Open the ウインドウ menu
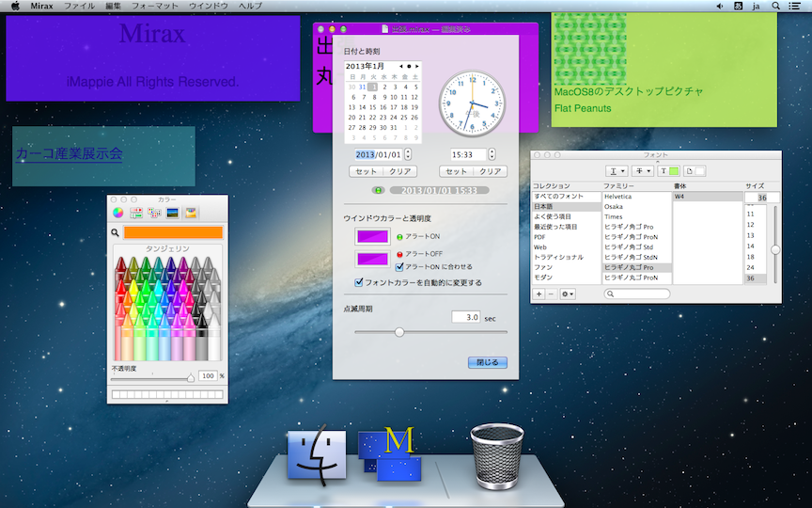812x508 pixels. pos(209,6)
